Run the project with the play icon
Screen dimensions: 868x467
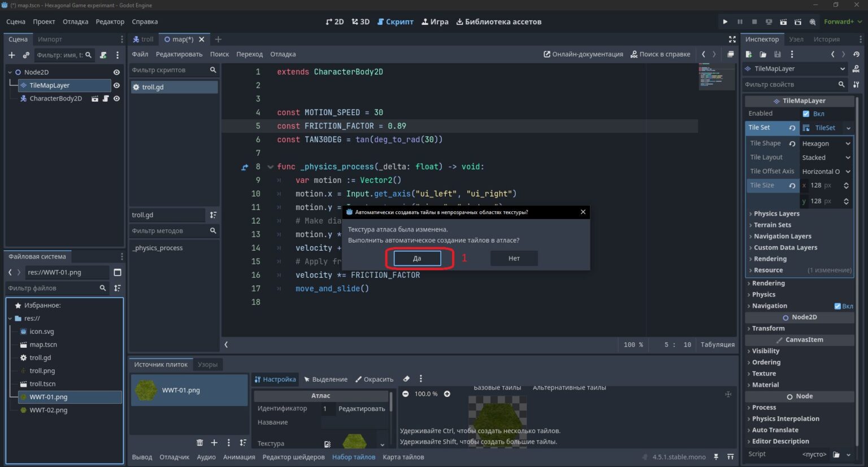click(x=725, y=21)
